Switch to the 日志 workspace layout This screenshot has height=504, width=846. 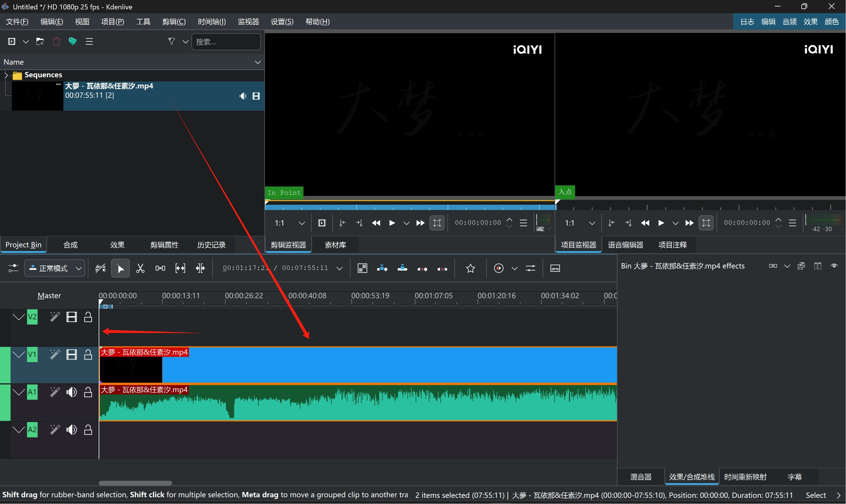coord(748,22)
